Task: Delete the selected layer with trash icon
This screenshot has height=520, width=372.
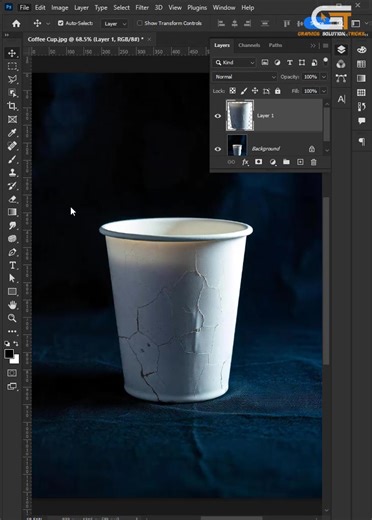Action: pyautogui.click(x=314, y=162)
